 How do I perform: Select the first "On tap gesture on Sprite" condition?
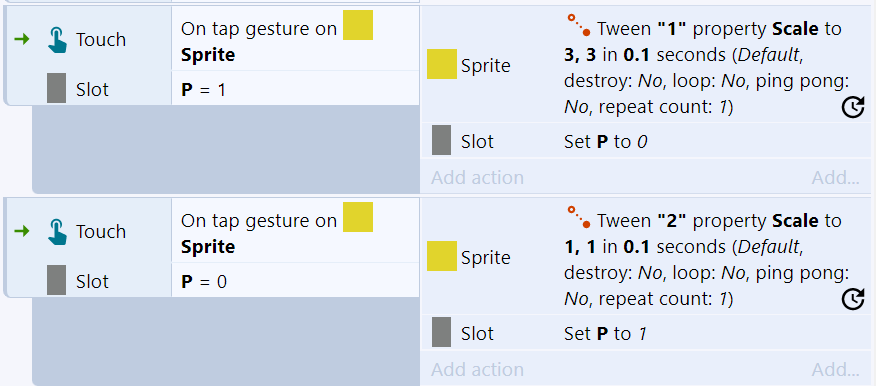(x=295, y=40)
